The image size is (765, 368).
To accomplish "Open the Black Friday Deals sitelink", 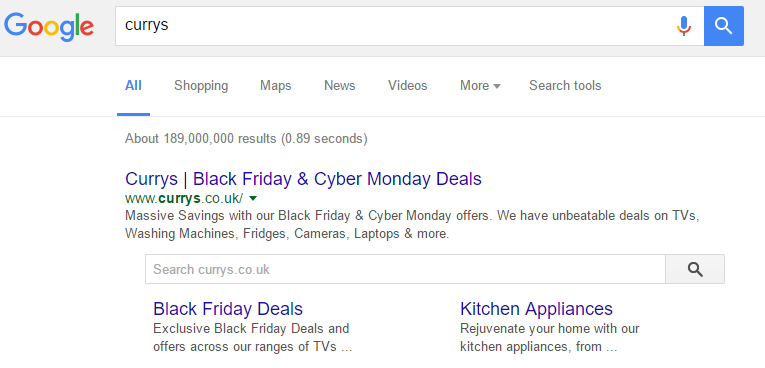I will click(228, 309).
